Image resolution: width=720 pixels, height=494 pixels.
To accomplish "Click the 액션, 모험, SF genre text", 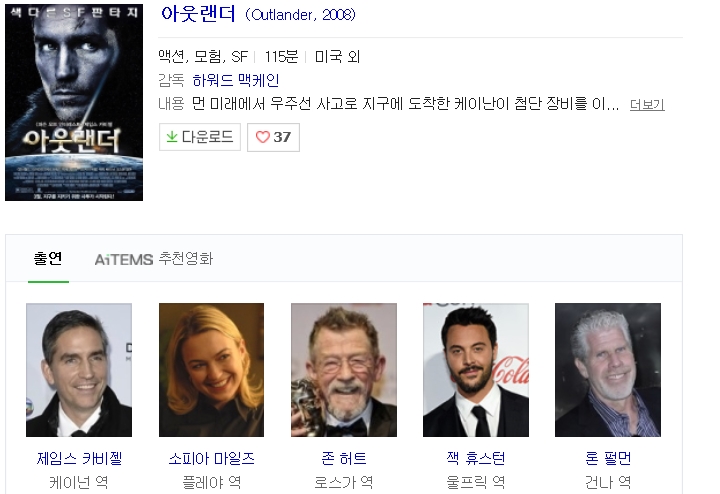I will [203, 56].
